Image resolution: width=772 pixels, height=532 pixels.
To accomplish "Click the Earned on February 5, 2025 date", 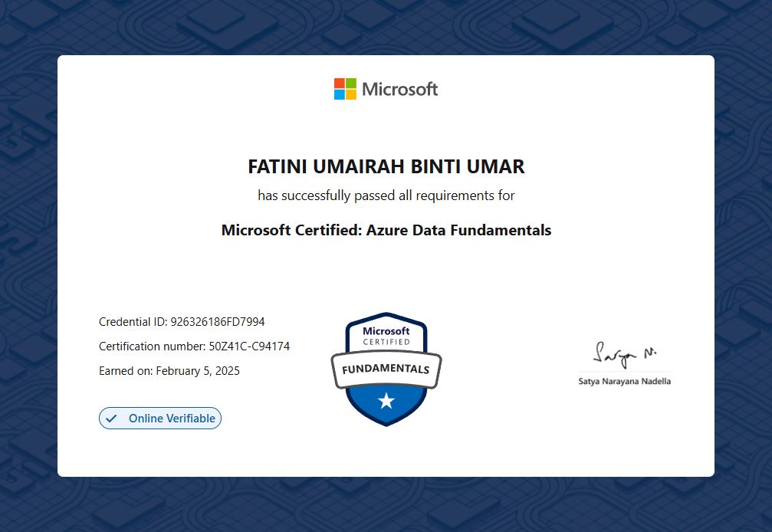I will [169, 370].
